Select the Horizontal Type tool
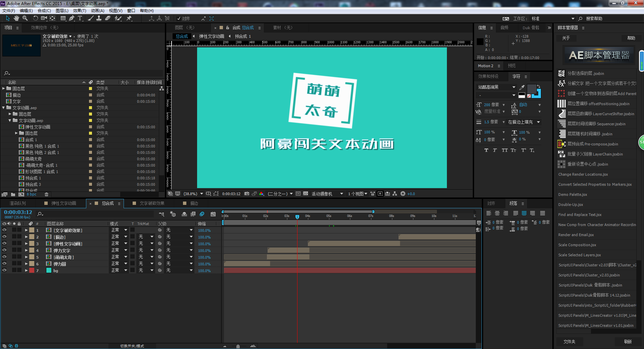 [80, 18]
